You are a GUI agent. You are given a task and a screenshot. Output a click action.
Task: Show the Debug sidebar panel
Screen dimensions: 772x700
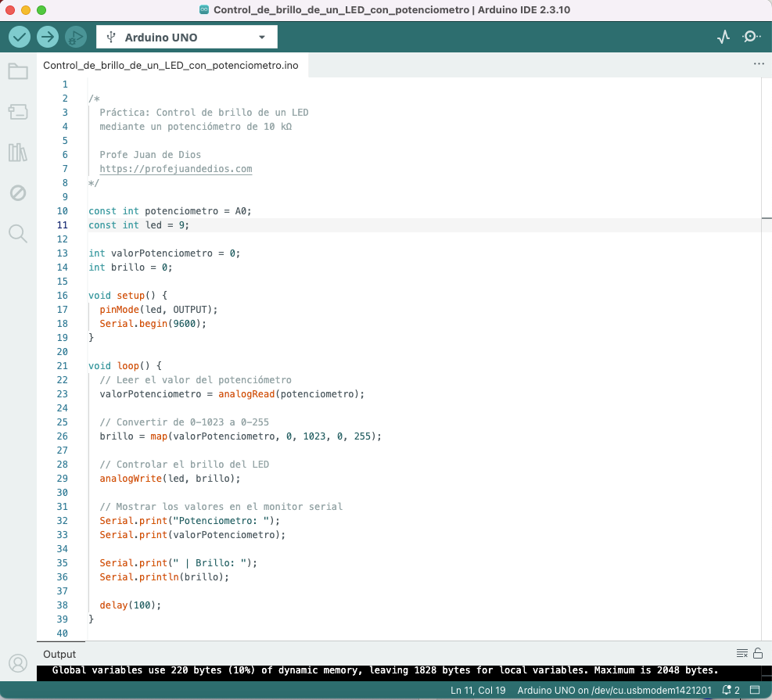tap(18, 193)
